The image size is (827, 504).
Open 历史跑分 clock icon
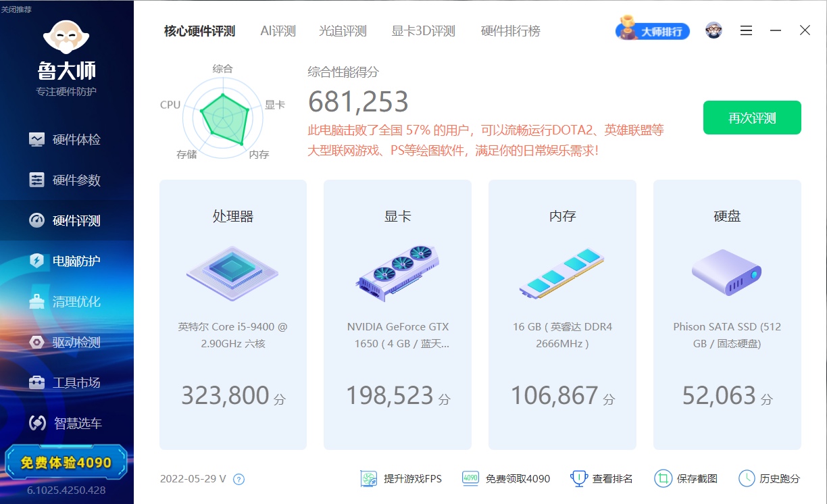point(747,478)
